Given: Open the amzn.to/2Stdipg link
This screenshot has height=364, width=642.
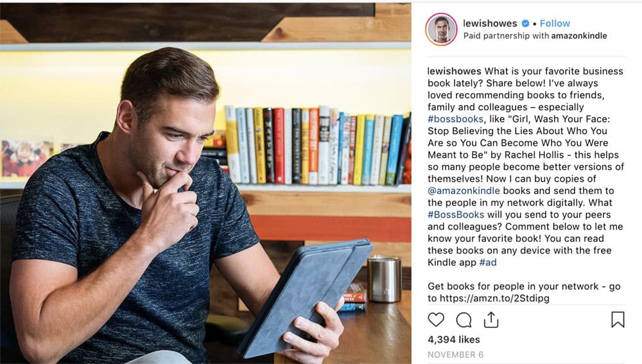Looking at the screenshot, I should (494, 298).
